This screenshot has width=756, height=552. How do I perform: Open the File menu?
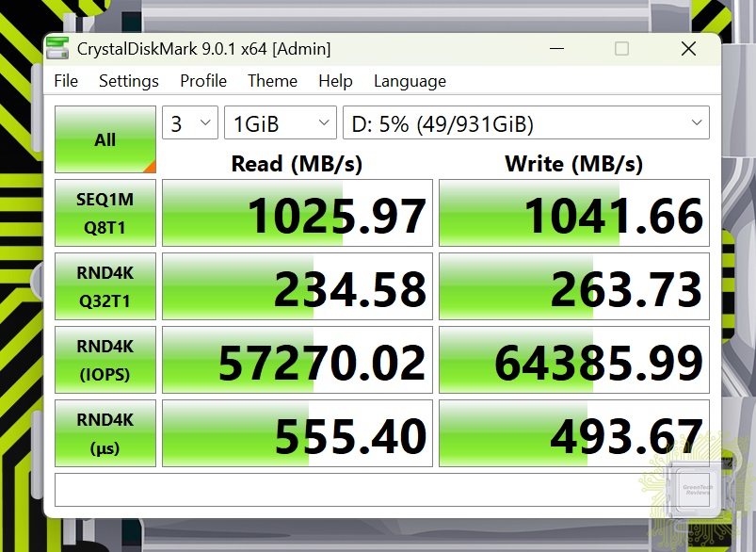click(66, 81)
